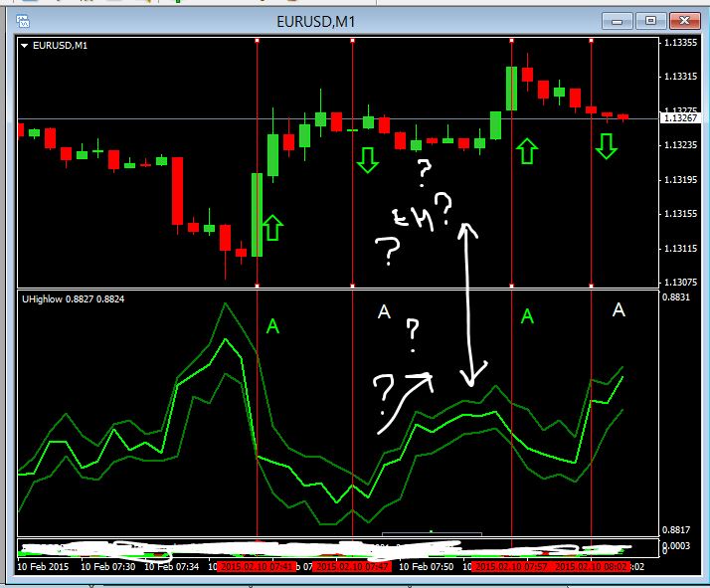Grab the top handle of the 07:57 vertical line
710x588 pixels.
click(x=512, y=41)
